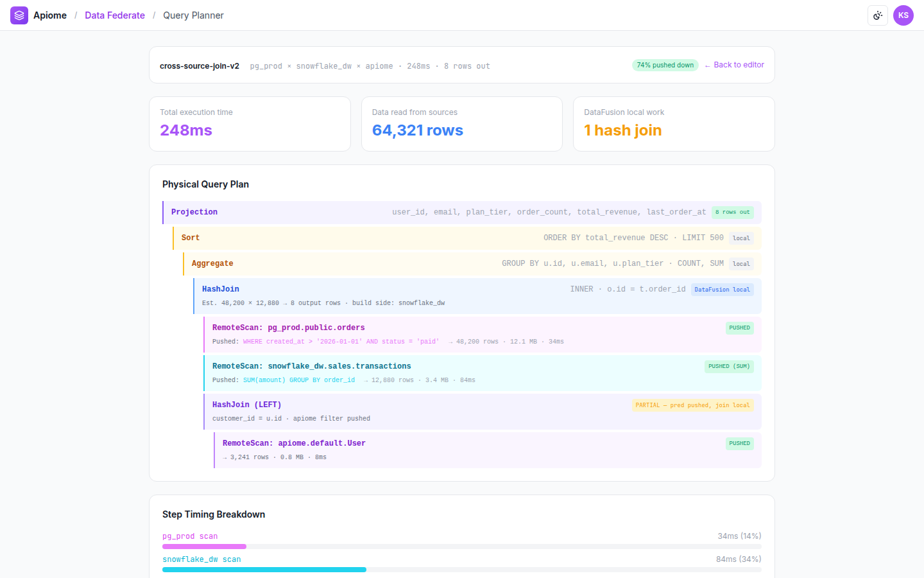
Task: Click the pushed WHERE created_at predicate
Action: tap(341, 342)
